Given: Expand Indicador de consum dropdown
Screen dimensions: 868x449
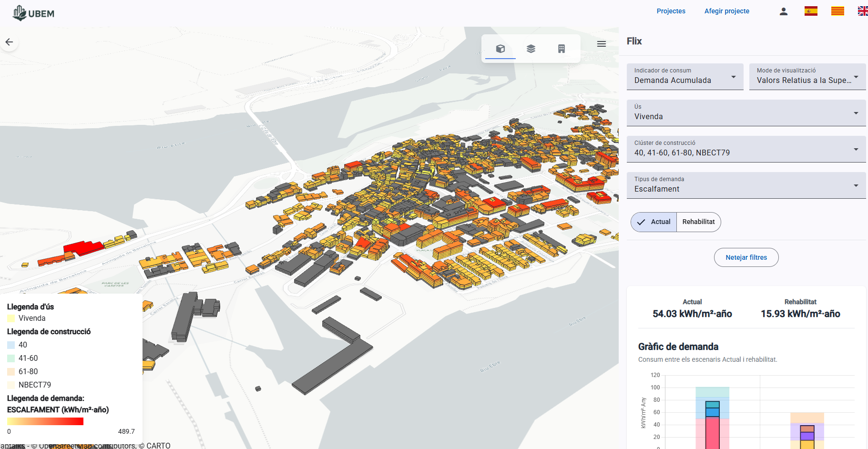Looking at the screenshot, I should [x=685, y=76].
